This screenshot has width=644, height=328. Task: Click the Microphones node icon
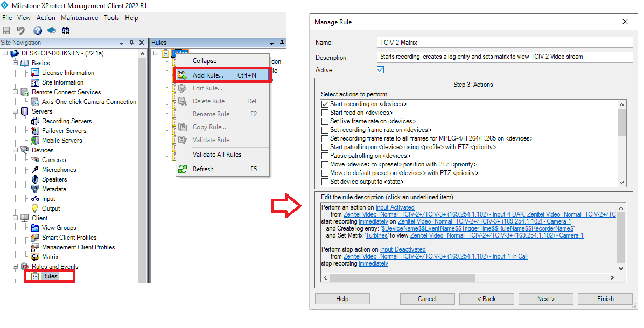click(x=36, y=170)
